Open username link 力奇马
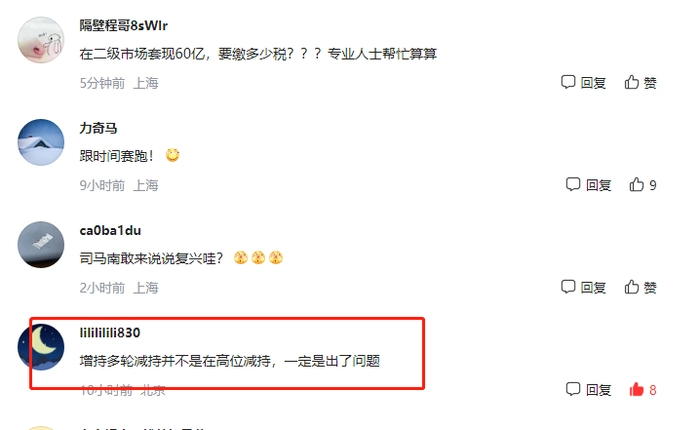Screen dimensions: 700x430 pyautogui.click(x=98, y=128)
